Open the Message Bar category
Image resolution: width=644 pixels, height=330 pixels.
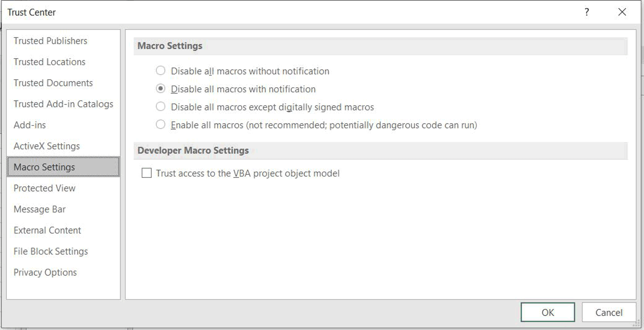(39, 209)
